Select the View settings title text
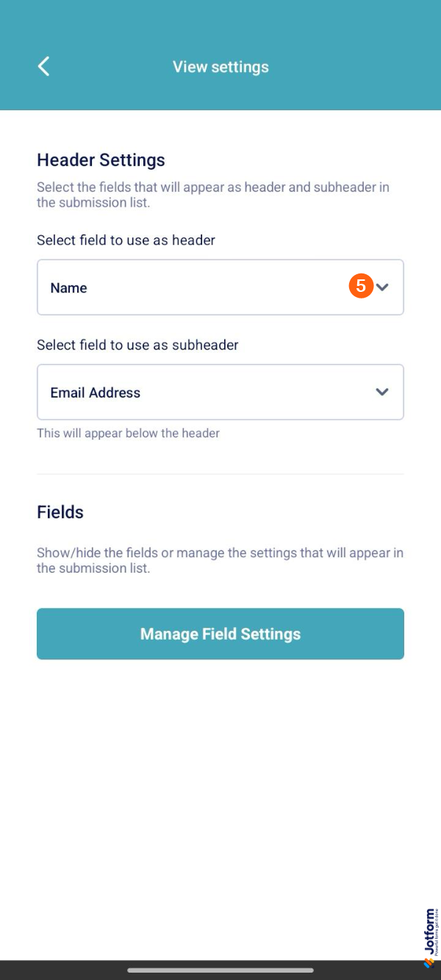Image resolution: width=441 pixels, height=980 pixels. (220, 66)
